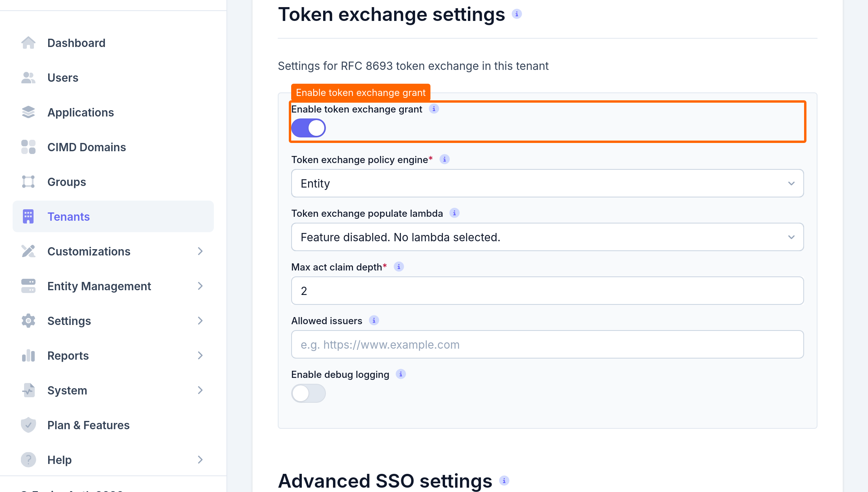Click the CIMD Domains icon

[x=28, y=147]
